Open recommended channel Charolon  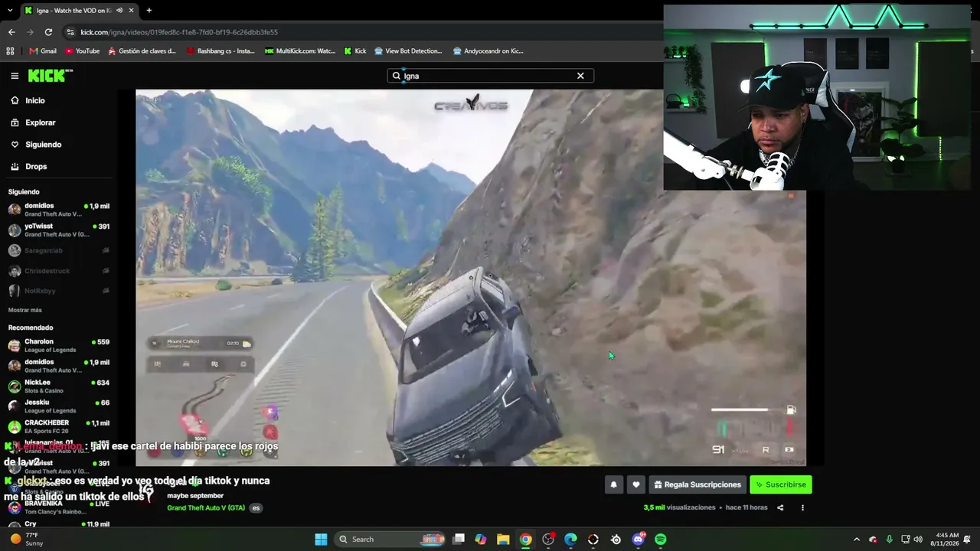(x=60, y=345)
